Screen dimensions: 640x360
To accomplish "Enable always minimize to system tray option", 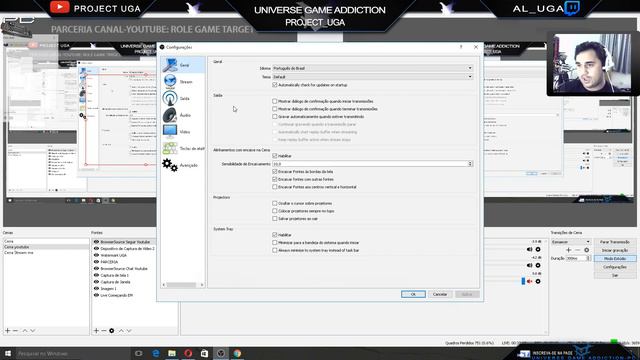I will [275, 250].
